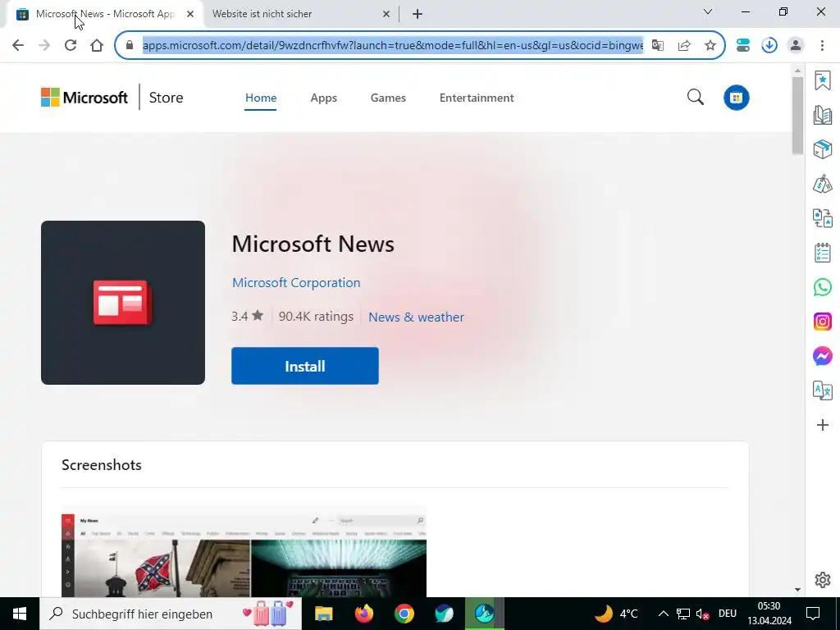Open bookmarks panel in sidebar

823,81
